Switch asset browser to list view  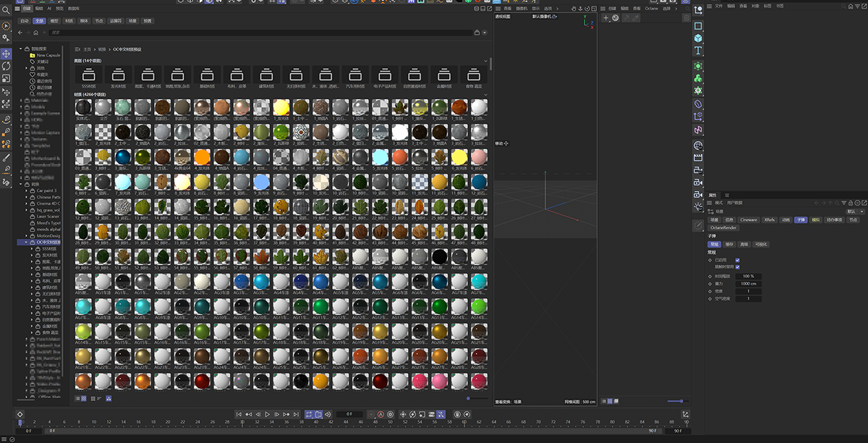coord(77,398)
